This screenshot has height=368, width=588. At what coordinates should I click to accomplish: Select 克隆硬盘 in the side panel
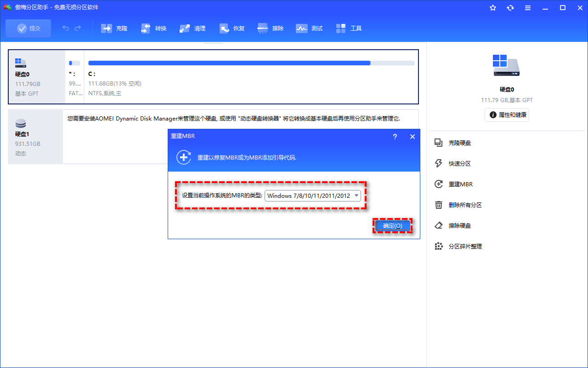[x=459, y=143]
